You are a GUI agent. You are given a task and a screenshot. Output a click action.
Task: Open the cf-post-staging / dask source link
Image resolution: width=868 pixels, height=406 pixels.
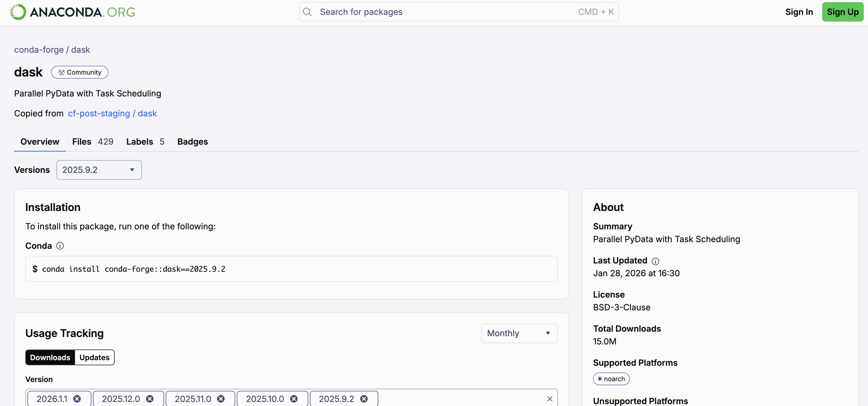point(112,113)
